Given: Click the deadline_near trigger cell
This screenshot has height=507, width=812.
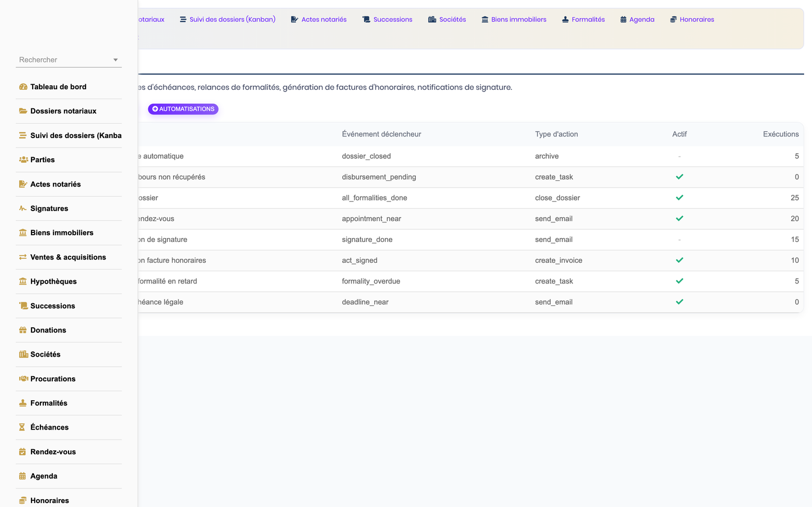Looking at the screenshot, I should pos(365,302).
